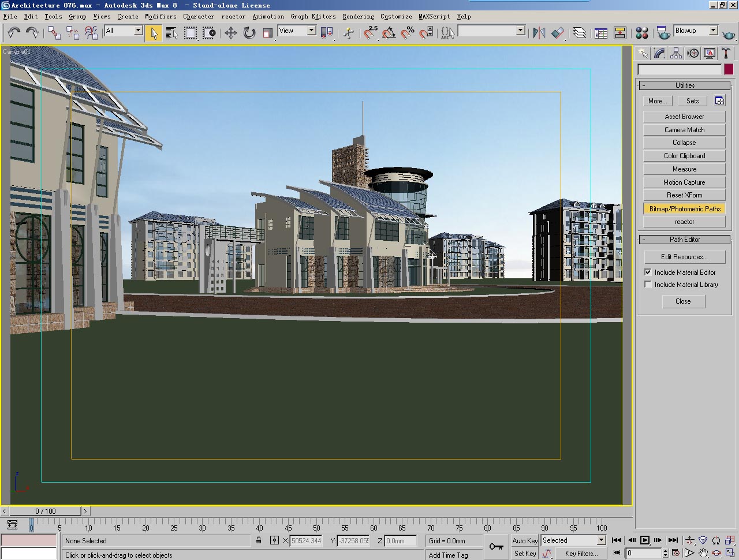Toggle the Percent Snap magnet

pos(408,33)
